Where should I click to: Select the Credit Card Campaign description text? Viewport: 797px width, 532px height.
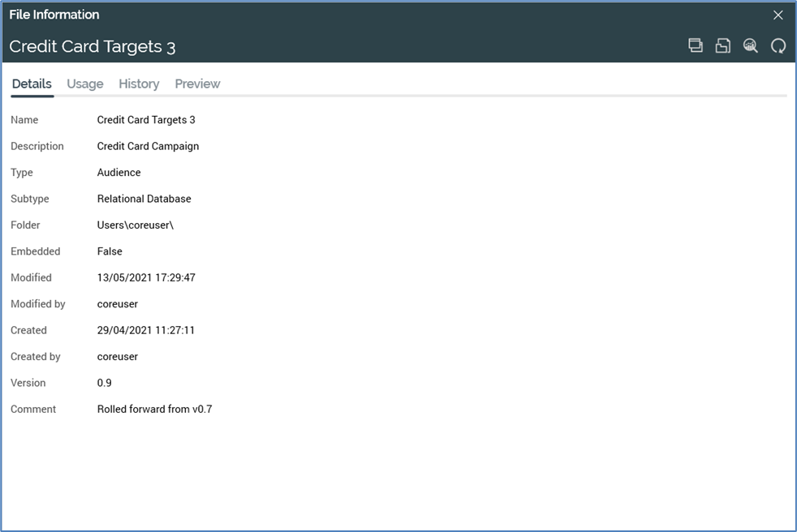tap(148, 146)
